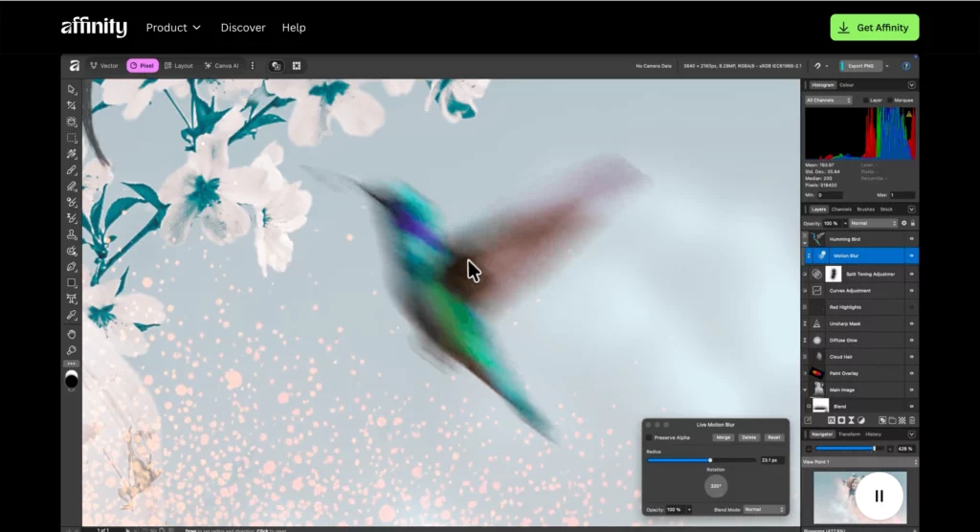Delete layer with trash can icon

pos(912,420)
